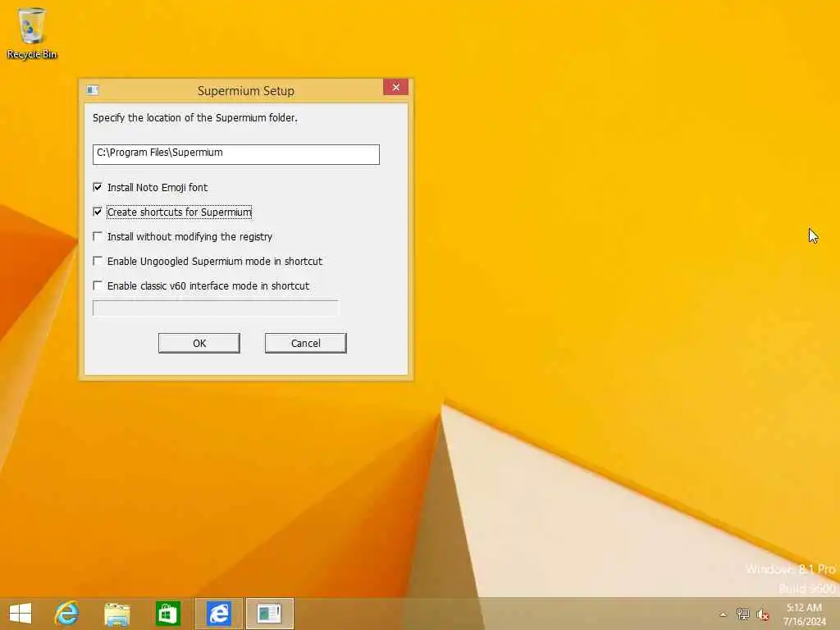840x630 pixels.
Task: Close the Supermium Setup dialog
Action: 396,87
